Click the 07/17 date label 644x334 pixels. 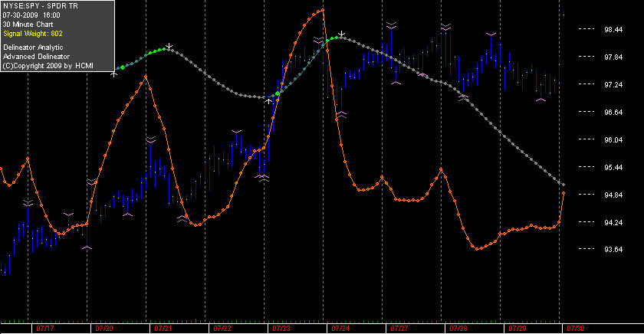[45, 329]
